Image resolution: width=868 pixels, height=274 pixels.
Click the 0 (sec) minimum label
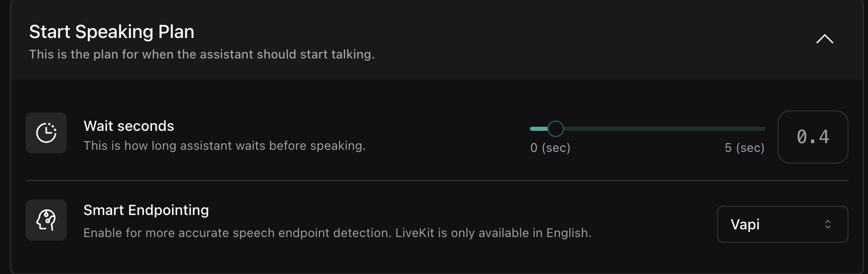(550, 148)
